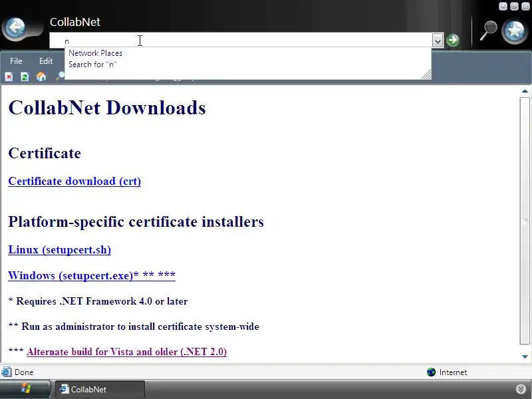This screenshot has width=532, height=399.
Task: Expand the address bar dropdown arrow
Action: (x=438, y=41)
